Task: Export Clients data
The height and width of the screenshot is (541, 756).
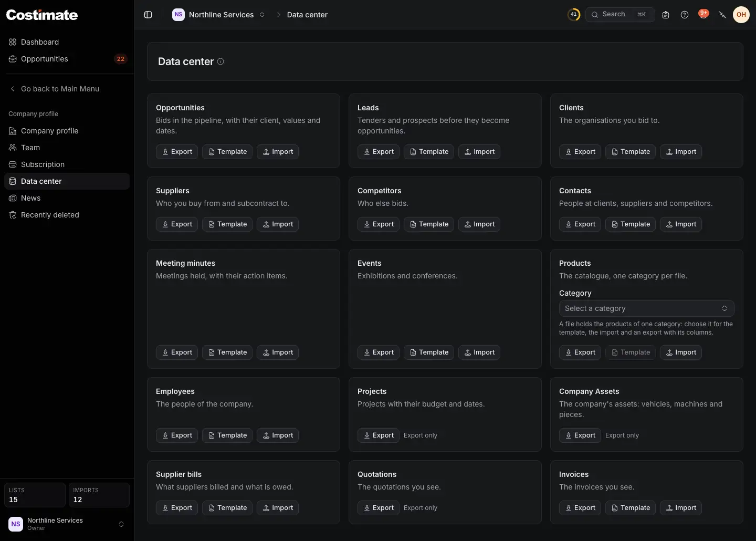Action: click(580, 152)
